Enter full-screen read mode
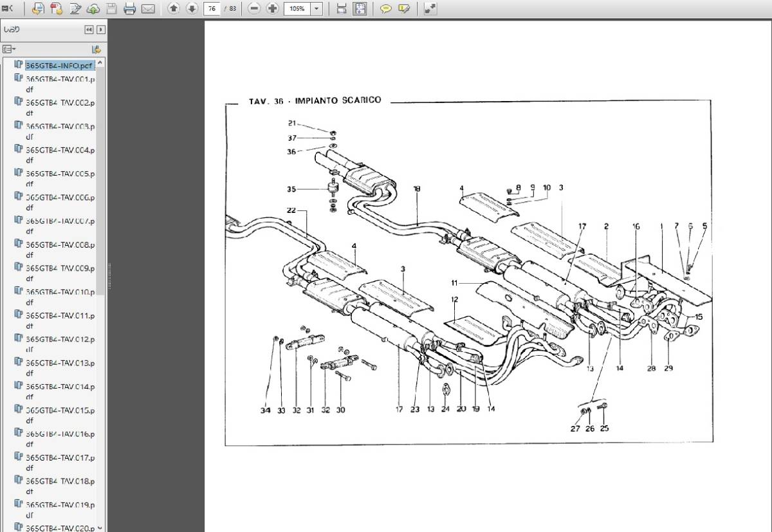Image resolution: width=772 pixels, height=532 pixels. click(430, 9)
